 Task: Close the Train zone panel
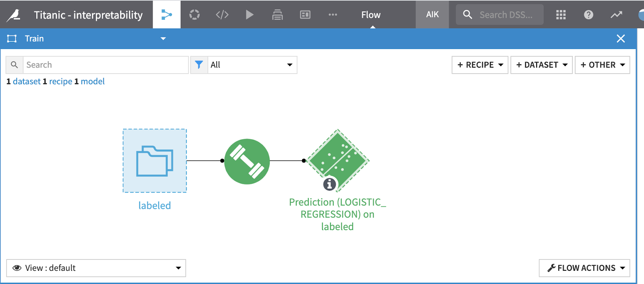coord(621,39)
